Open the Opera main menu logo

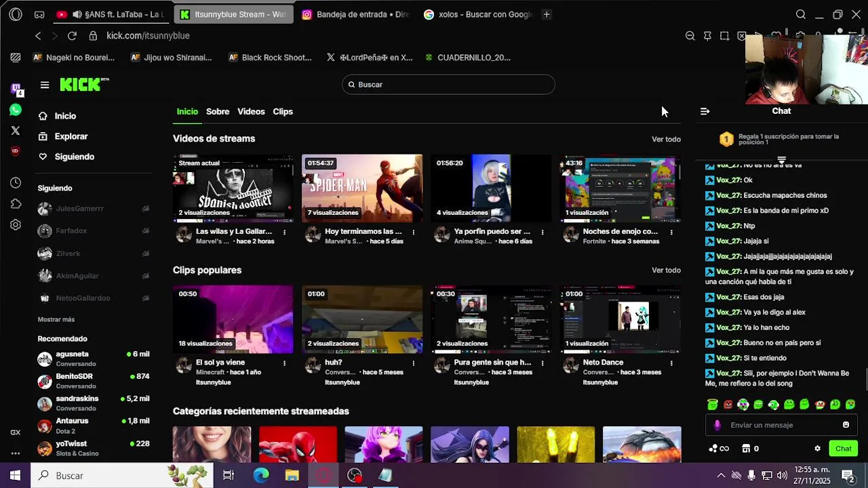tap(16, 14)
